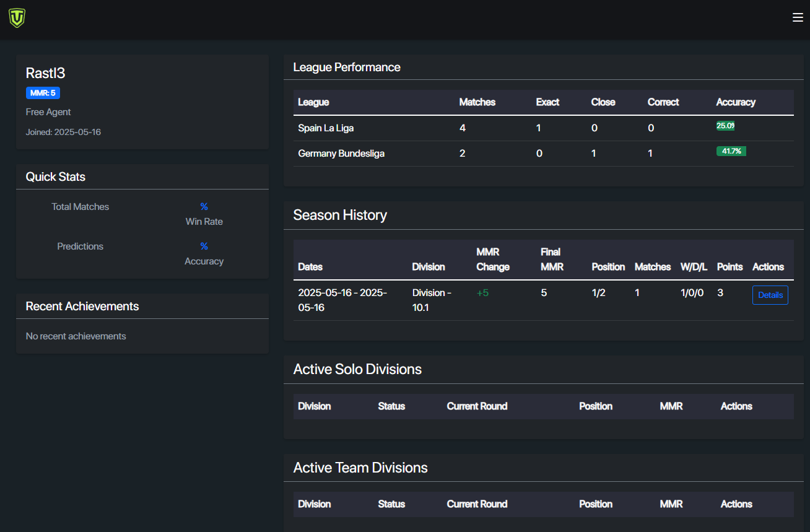810x532 pixels.
Task: Open the hamburger navigation menu
Action: (x=798, y=17)
